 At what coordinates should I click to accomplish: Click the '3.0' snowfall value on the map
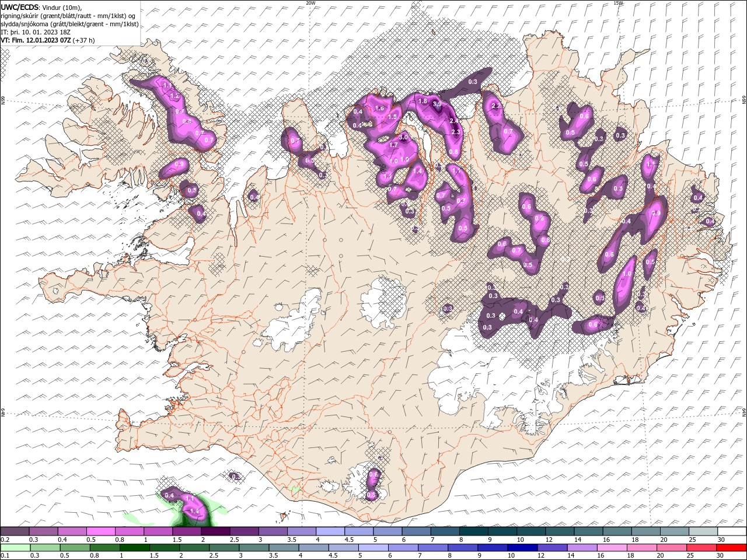[x=403, y=136]
